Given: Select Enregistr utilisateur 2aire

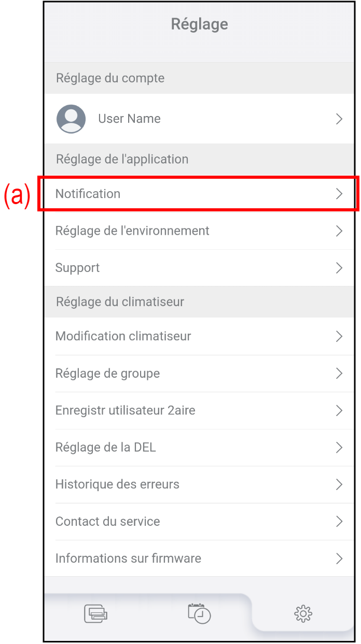Looking at the screenshot, I should 126,410.
